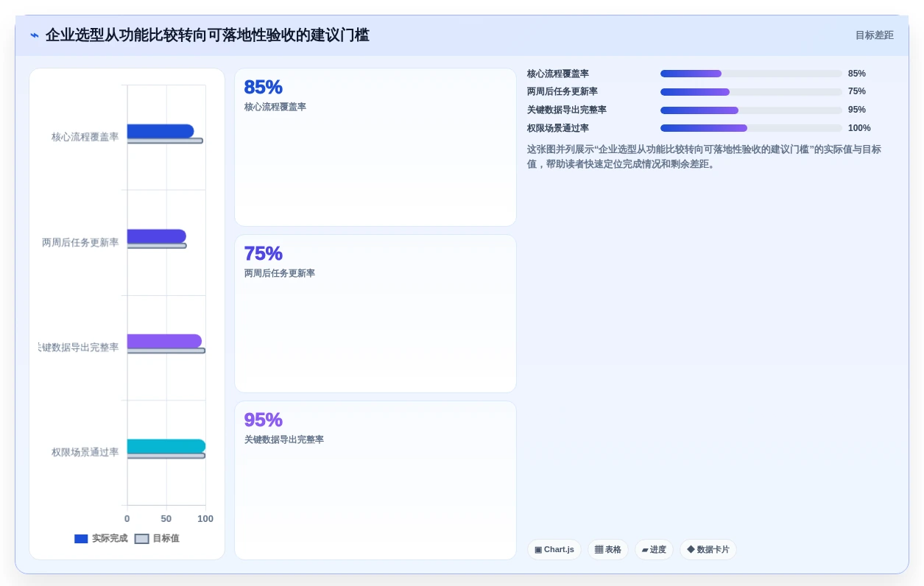Click the blue 核心流程覆盖率 chart bar
The image size is (924, 586).
point(161,131)
